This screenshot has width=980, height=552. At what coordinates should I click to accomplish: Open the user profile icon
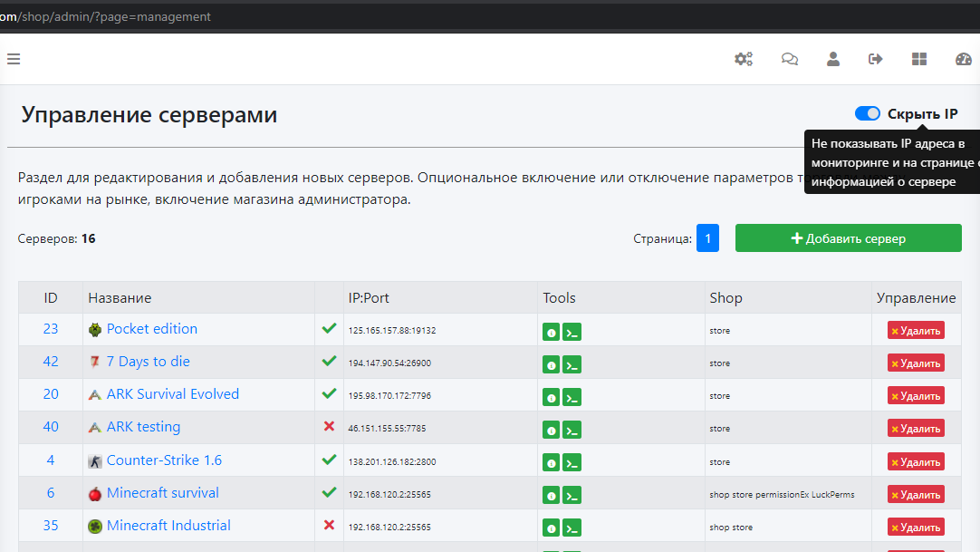[833, 59]
